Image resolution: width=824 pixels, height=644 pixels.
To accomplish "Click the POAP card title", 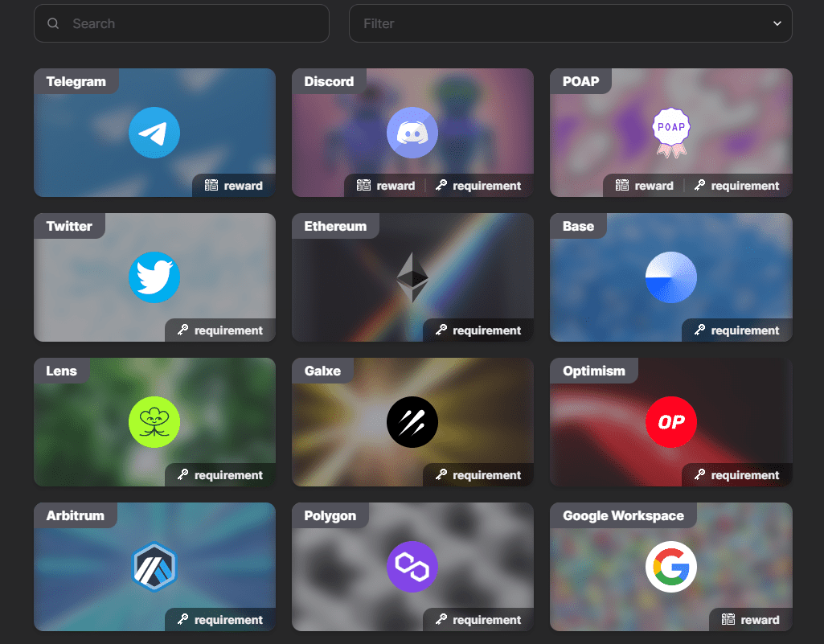I will 580,81.
